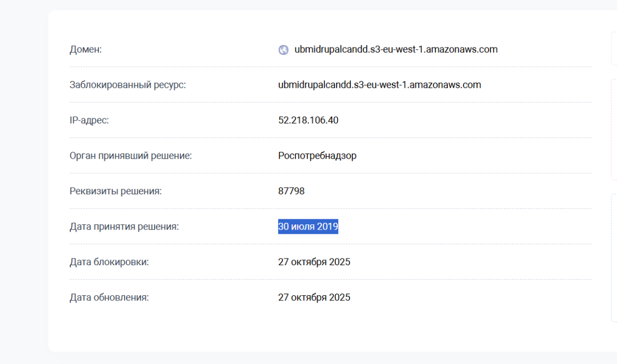Click the 'Дата принятия решения:' label
The width and height of the screenshot is (617, 364).
coord(124,227)
